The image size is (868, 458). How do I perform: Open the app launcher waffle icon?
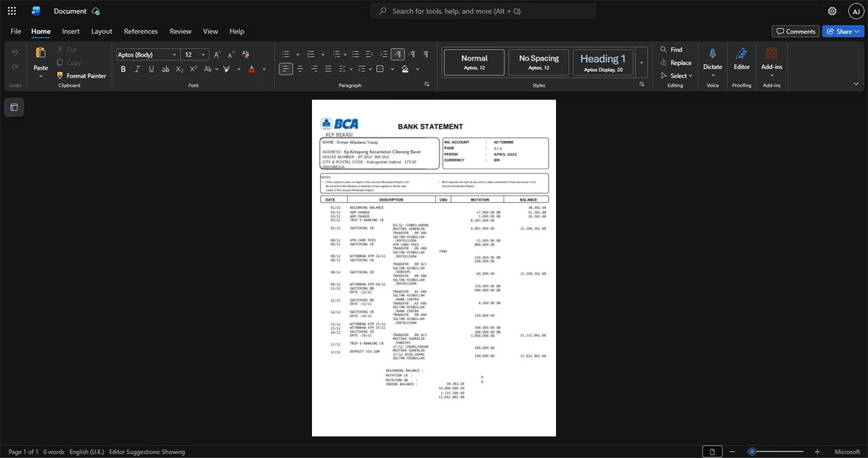(x=11, y=11)
